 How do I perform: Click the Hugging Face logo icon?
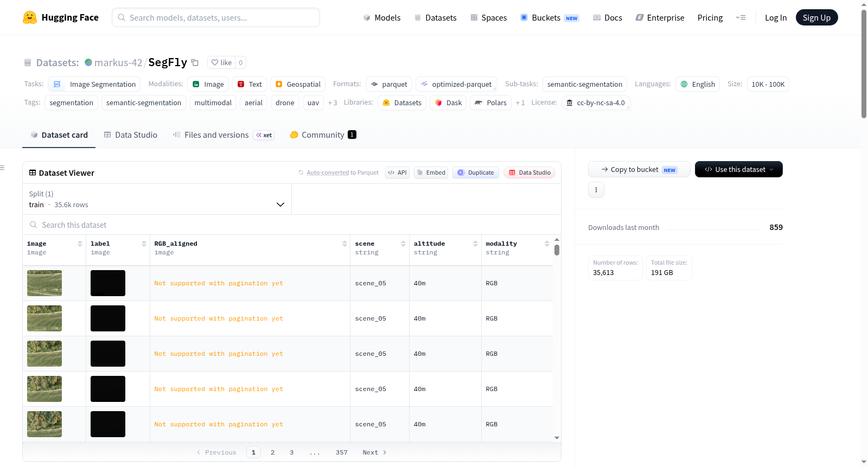[30, 17]
